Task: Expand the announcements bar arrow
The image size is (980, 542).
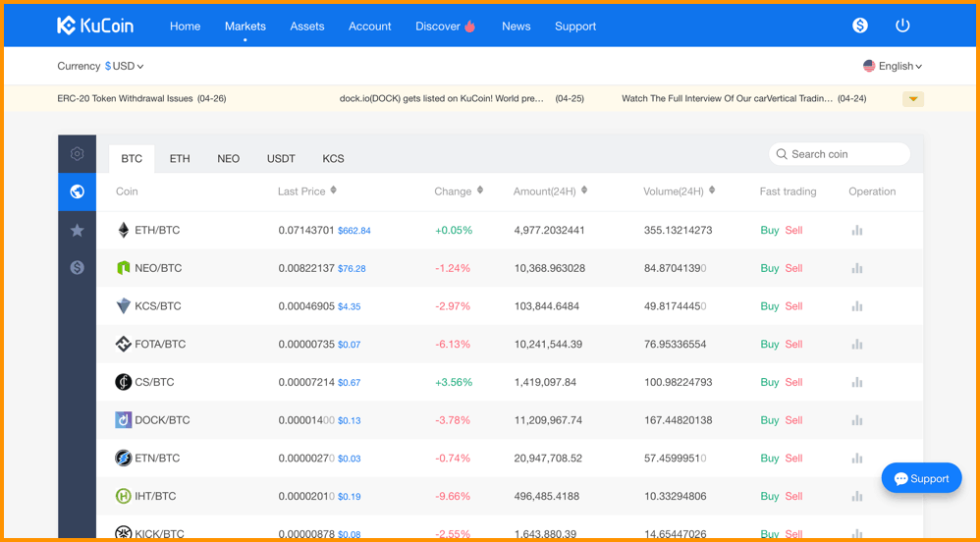Action: [x=913, y=99]
